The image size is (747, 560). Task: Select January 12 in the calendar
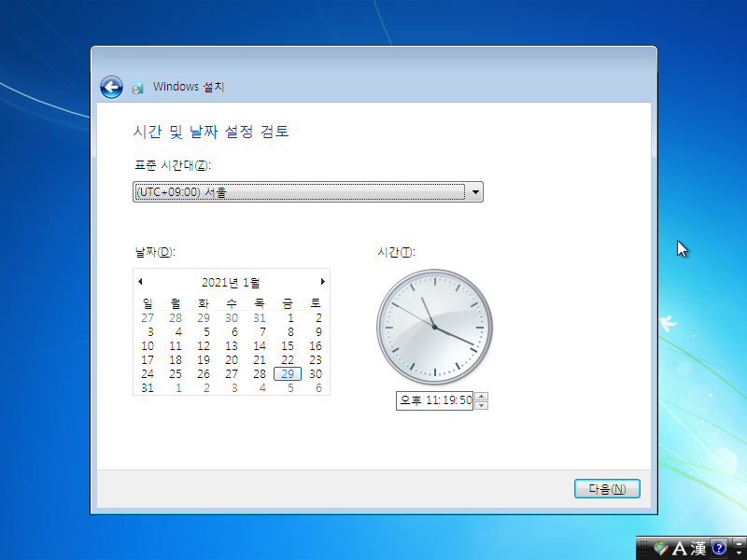pos(204,345)
